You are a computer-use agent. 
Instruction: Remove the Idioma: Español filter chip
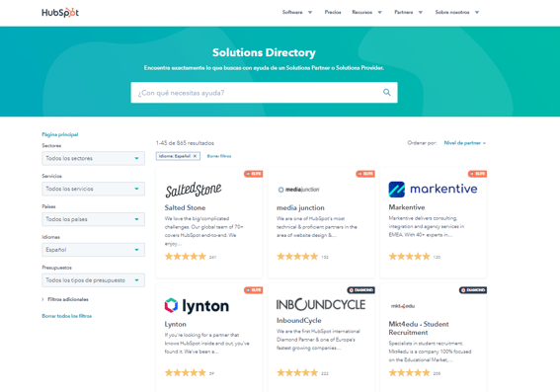click(195, 156)
